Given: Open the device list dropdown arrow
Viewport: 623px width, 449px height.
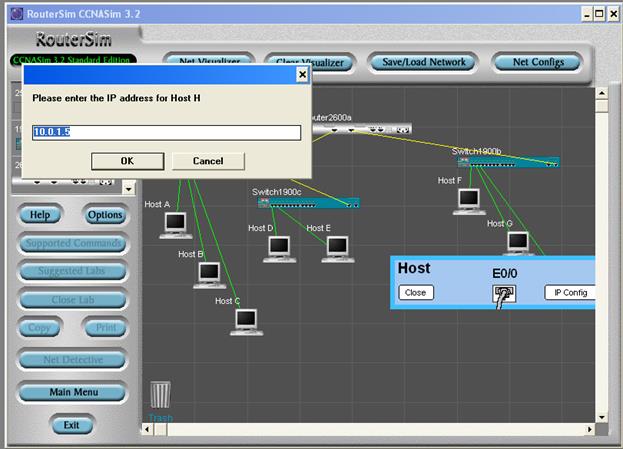Looking at the screenshot, I should 128,188.
